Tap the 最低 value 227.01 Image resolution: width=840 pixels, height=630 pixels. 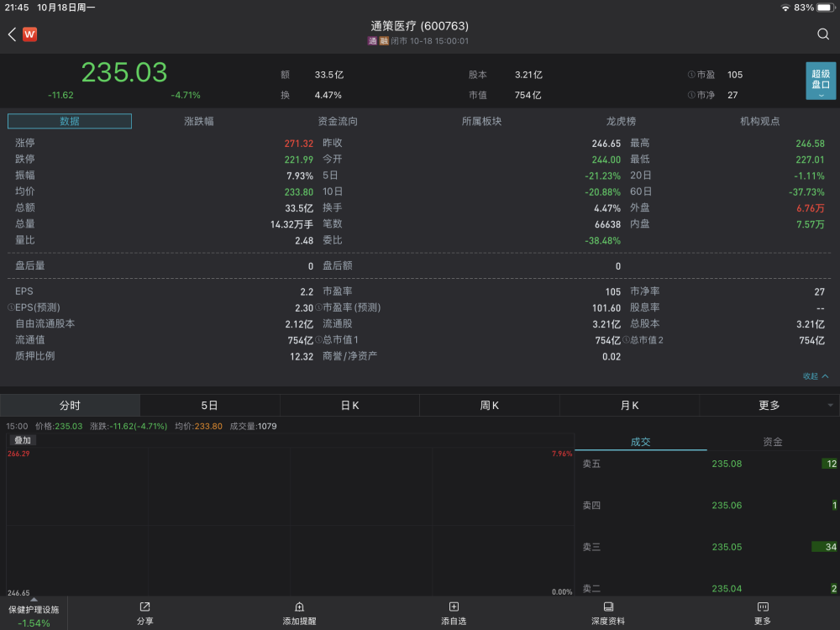pos(810,160)
